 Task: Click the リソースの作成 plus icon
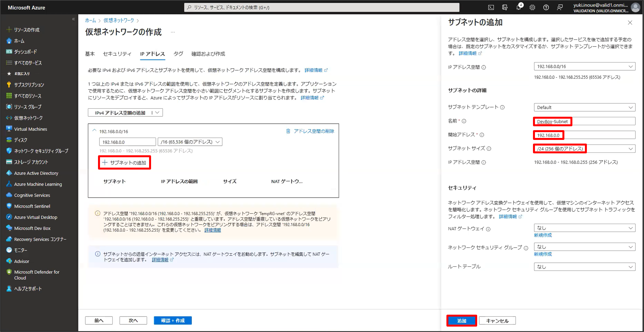click(x=9, y=29)
